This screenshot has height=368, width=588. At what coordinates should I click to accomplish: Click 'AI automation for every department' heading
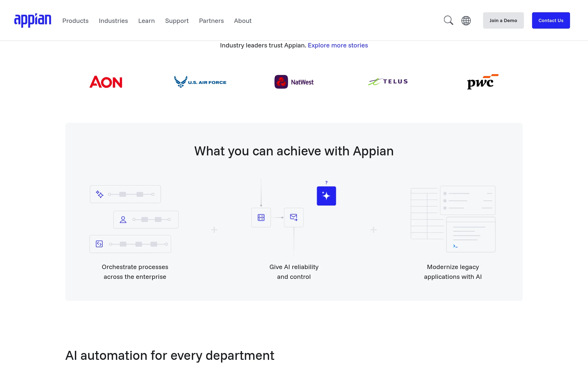pos(170,355)
